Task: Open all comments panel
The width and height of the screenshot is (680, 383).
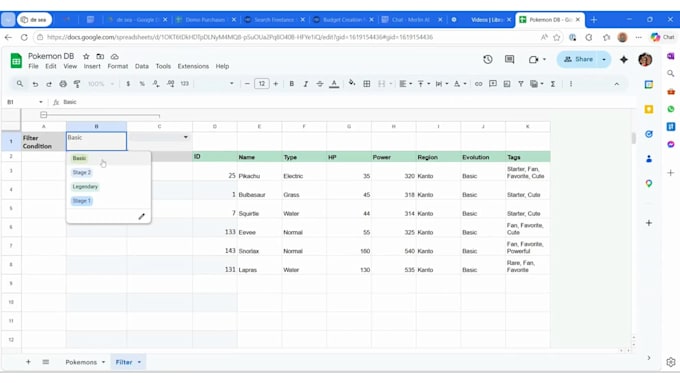Action: coord(510,59)
